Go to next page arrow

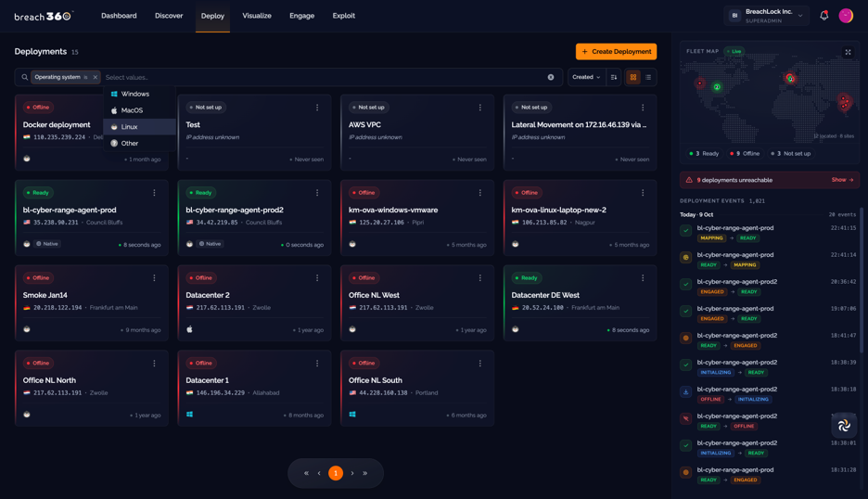click(352, 473)
